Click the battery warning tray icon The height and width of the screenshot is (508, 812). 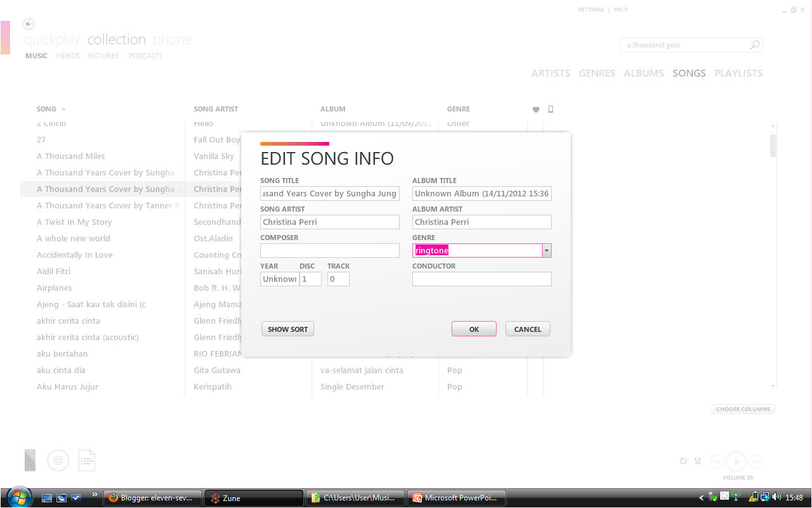tap(754, 497)
